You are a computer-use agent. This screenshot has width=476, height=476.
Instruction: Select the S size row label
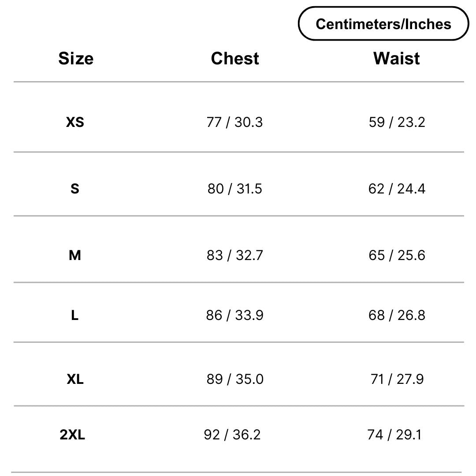coord(75,189)
